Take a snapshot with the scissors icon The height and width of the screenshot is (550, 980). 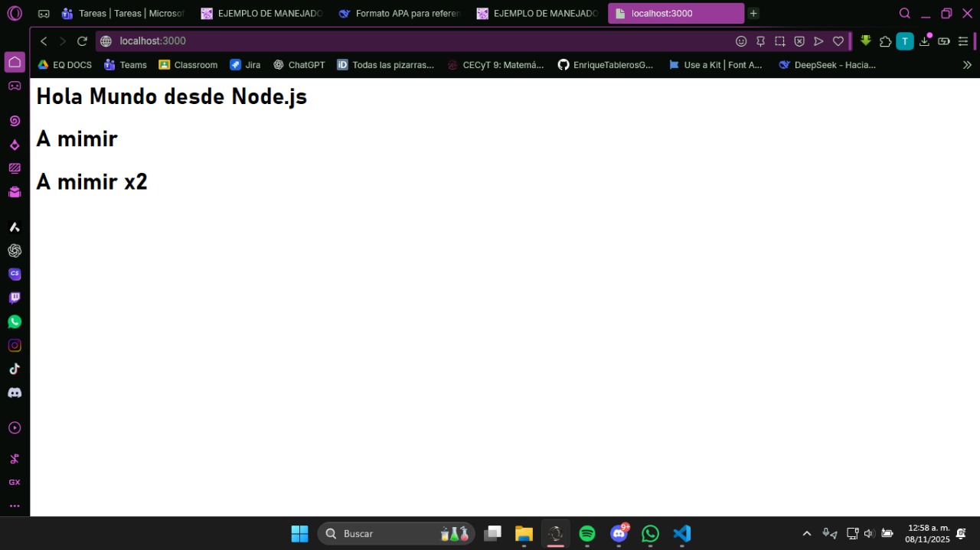pyautogui.click(x=15, y=457)
